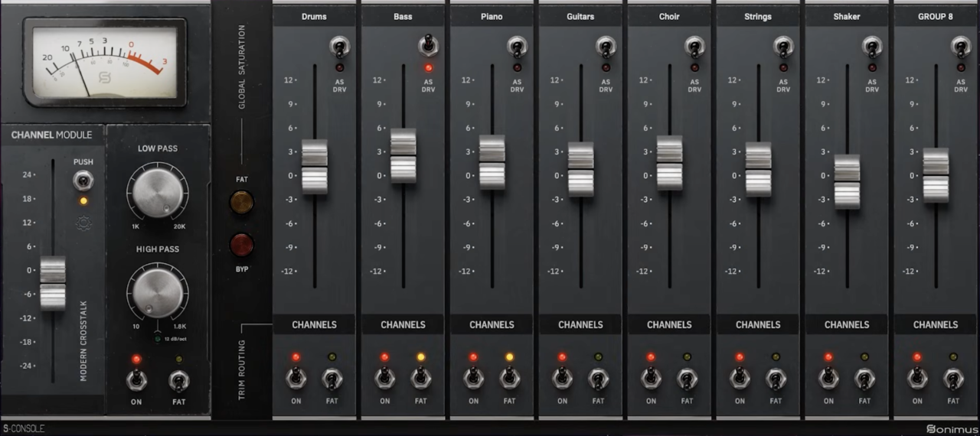Switch the Guitars ON toggle
This screenshot has width=980, height=436.
(x=562, y=378)
